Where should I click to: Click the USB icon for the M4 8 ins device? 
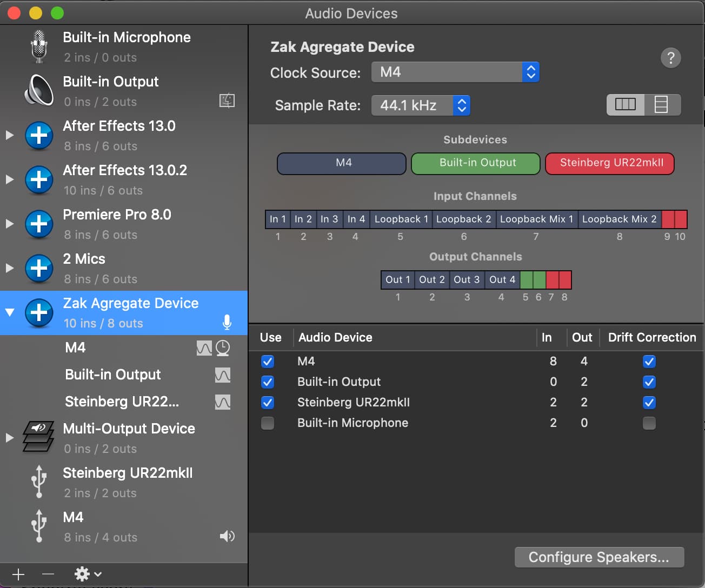pos(38,525)
